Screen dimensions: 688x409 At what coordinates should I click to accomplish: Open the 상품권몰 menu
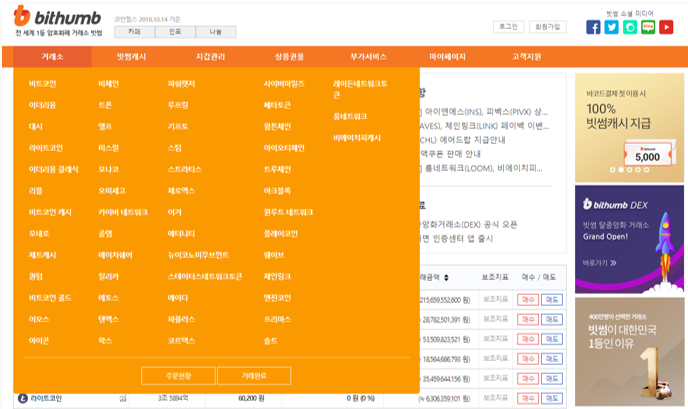(289, 57)
